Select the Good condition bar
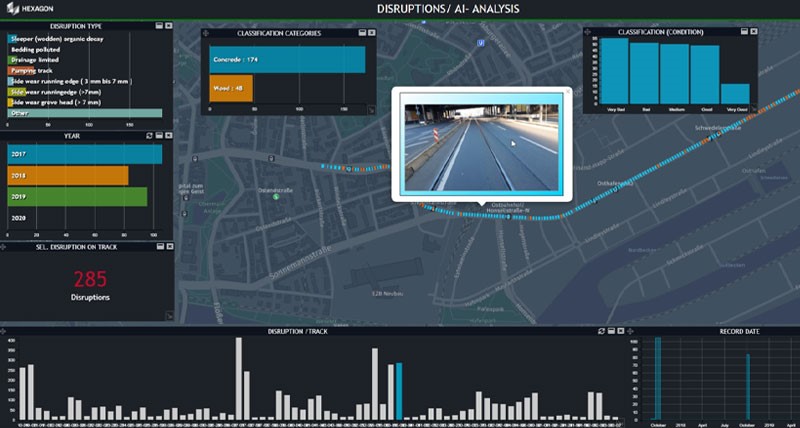 705,75
